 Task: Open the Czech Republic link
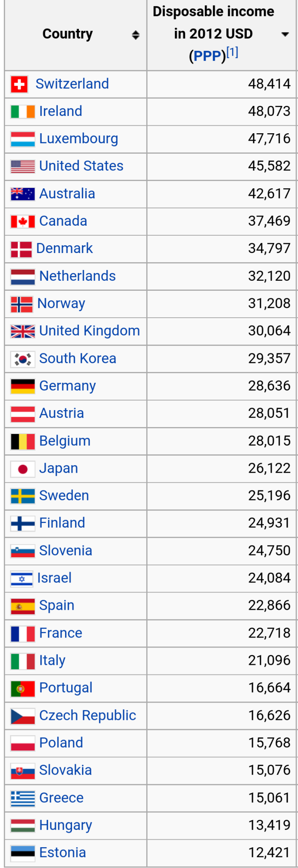pos(88,716)
